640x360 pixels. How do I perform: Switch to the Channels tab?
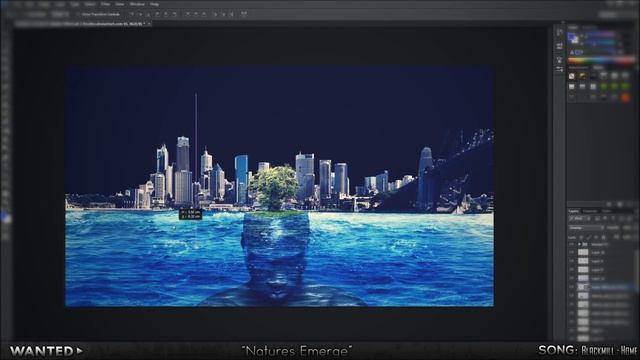pos(589,211)
